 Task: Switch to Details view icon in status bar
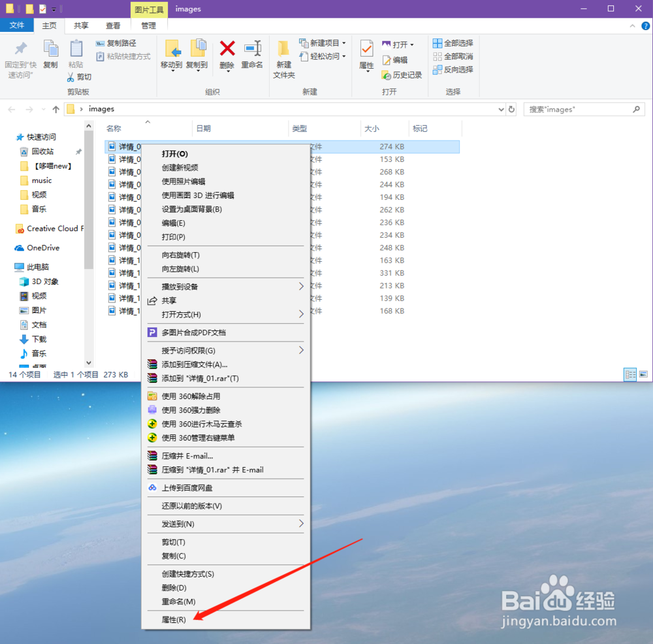click(x=630, y=374)
